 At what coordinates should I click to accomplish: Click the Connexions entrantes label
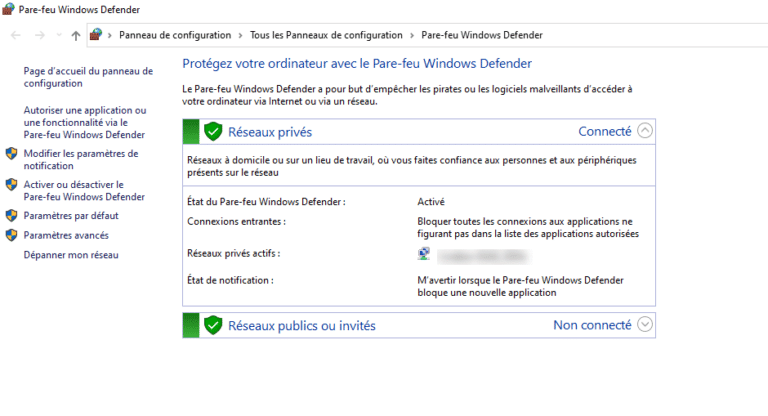click(x=236, y=221)
